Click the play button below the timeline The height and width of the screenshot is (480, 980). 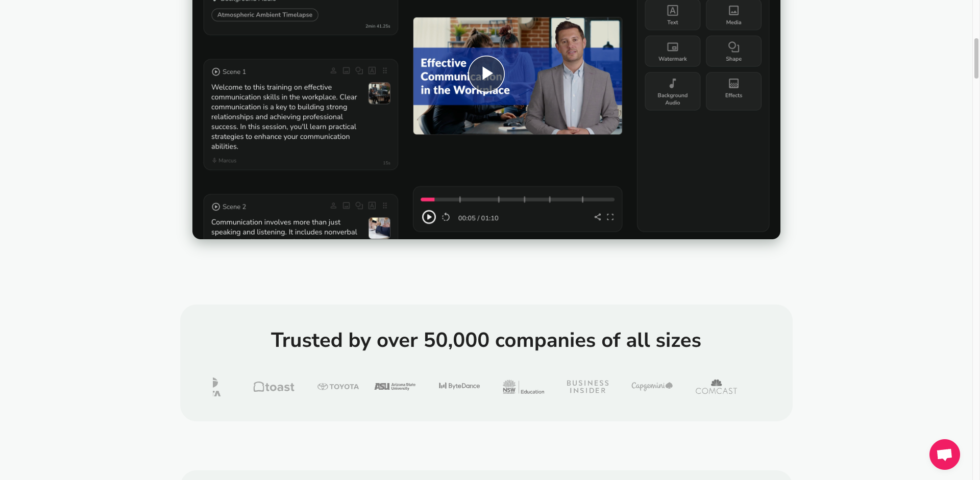click(x=429, y=217)
